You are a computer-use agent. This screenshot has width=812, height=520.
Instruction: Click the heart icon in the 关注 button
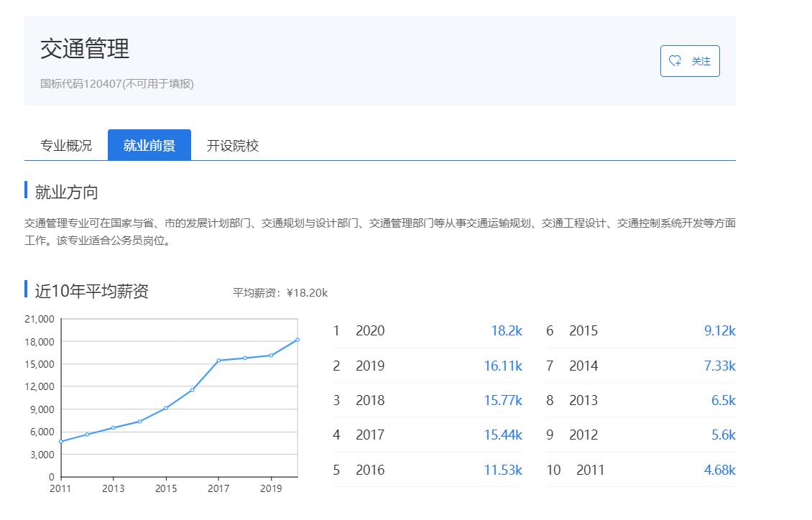coord(675,61)
